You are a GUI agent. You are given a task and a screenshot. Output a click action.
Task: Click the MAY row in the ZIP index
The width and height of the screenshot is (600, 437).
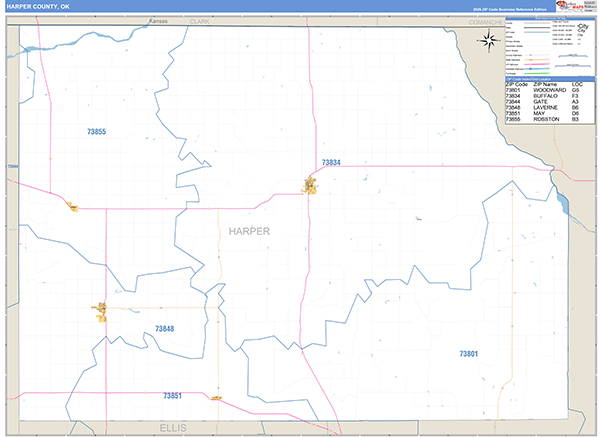550,113
